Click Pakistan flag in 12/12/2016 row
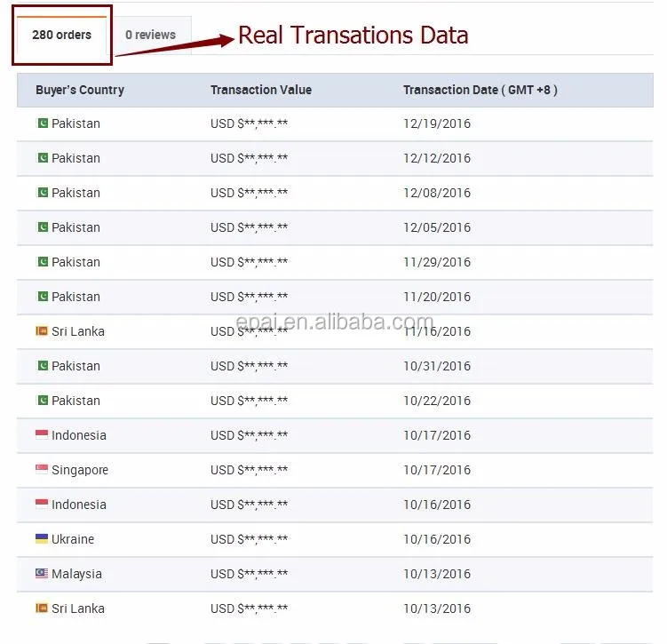 click(x=42, y=158)
